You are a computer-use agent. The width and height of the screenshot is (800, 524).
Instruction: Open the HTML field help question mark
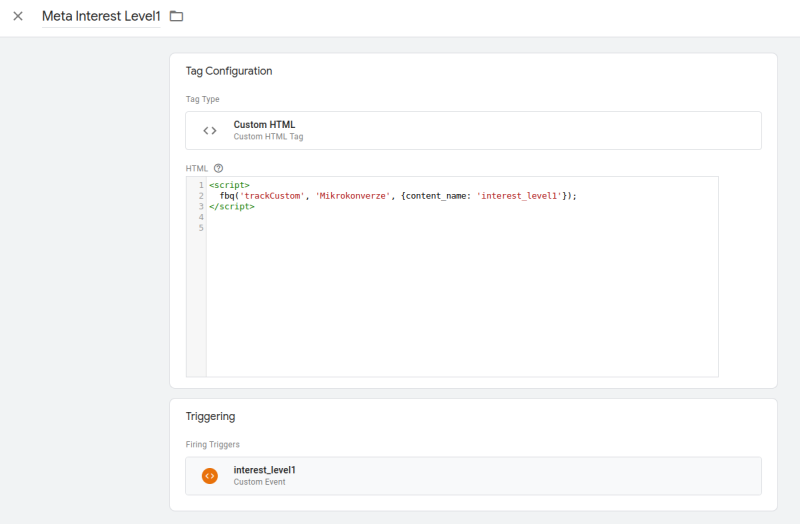pyautogui.click(x=218, y=168)
